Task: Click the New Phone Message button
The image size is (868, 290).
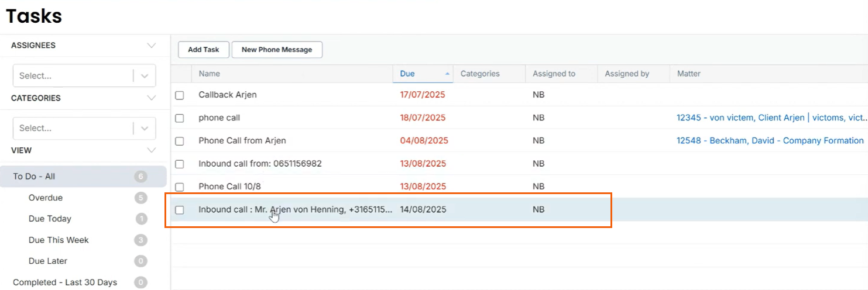Action: [277, 50]
